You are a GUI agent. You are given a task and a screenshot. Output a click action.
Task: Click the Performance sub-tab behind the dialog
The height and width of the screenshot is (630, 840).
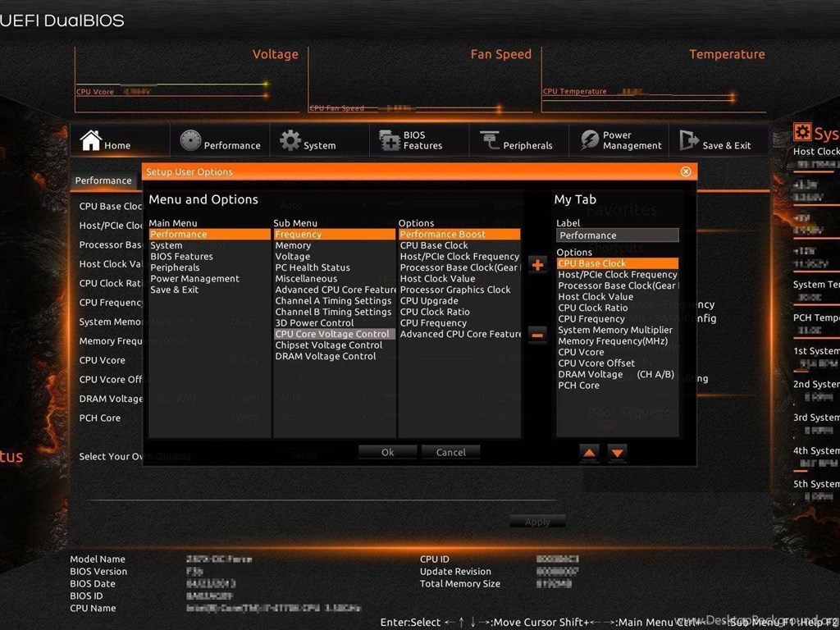(x=103, y=180)
